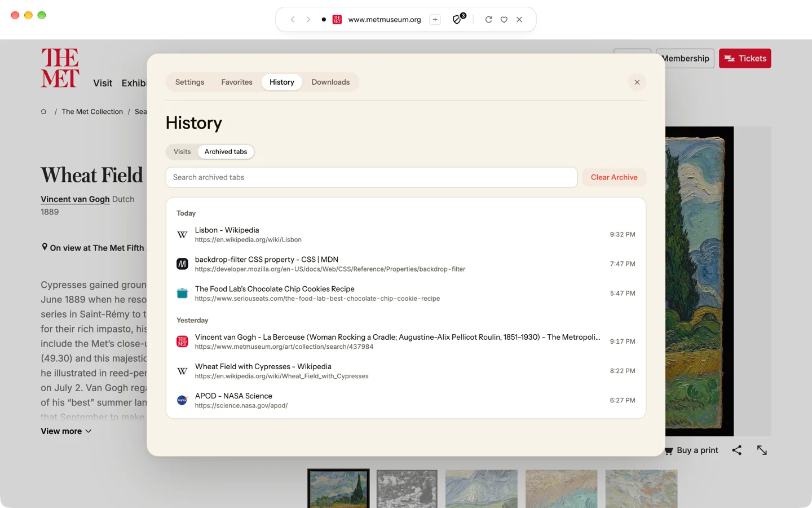Open the APOD - NASA Science archived tab
Image resolution: width=812 pixels, height=508 pixels.
(x=405, y=400)
